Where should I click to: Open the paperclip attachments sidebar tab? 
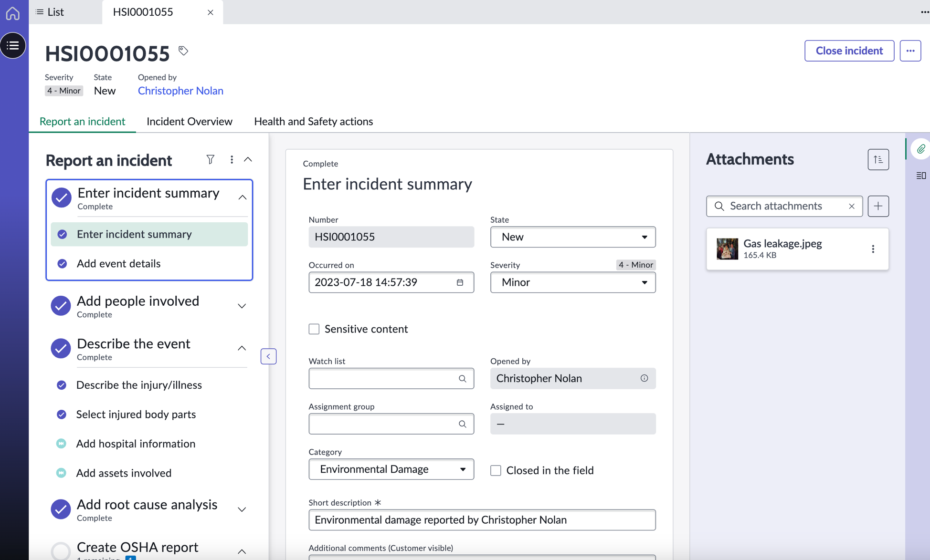[x=921, y=149]
